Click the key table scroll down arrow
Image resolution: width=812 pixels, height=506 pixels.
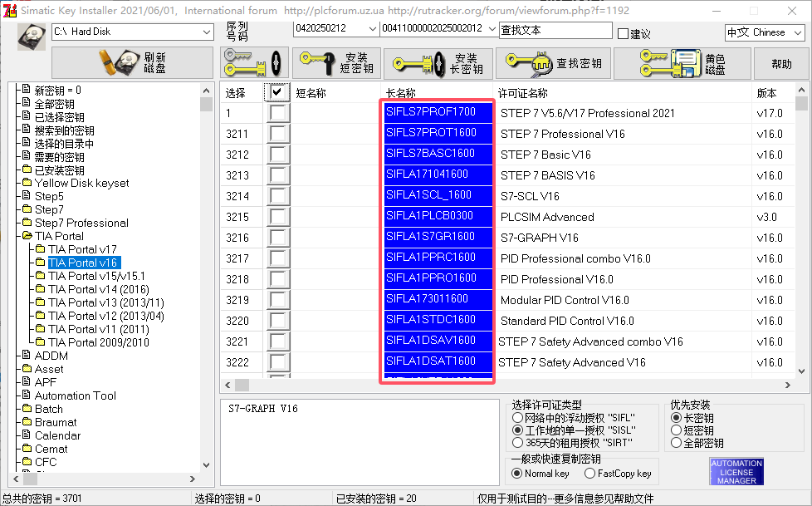(801, 371)
